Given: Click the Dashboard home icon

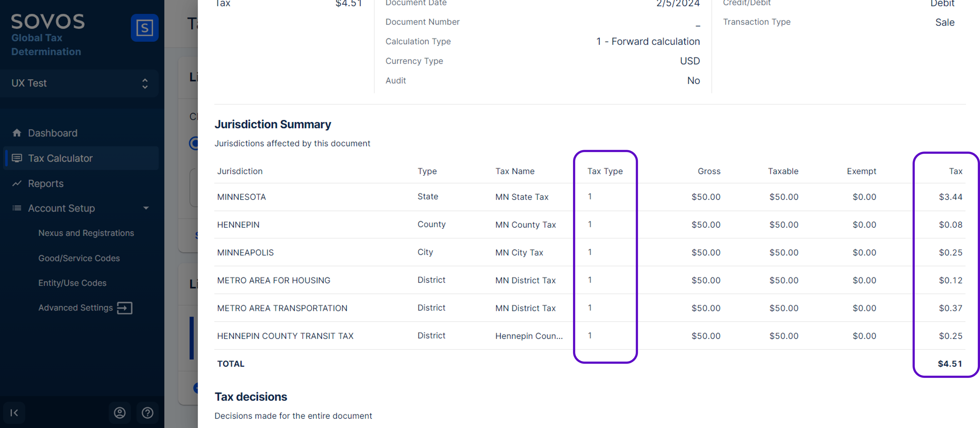Looking at the screenshot, I should [17, 133].
